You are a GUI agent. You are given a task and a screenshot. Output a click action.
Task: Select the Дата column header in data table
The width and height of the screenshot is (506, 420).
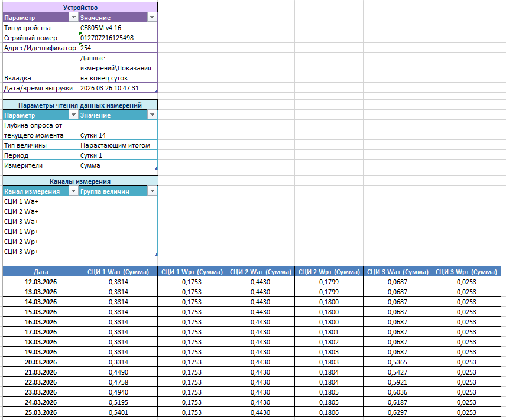[41, 272]
